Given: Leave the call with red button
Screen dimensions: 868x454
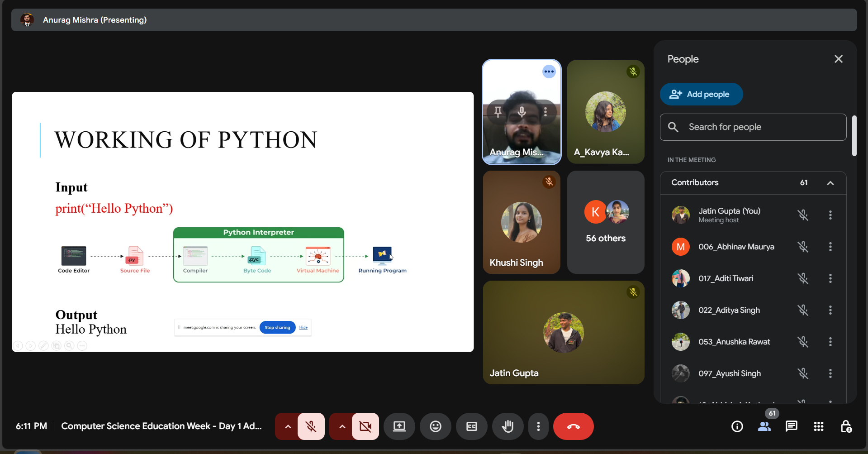Looking at the screenshot, I should point(573,426).
